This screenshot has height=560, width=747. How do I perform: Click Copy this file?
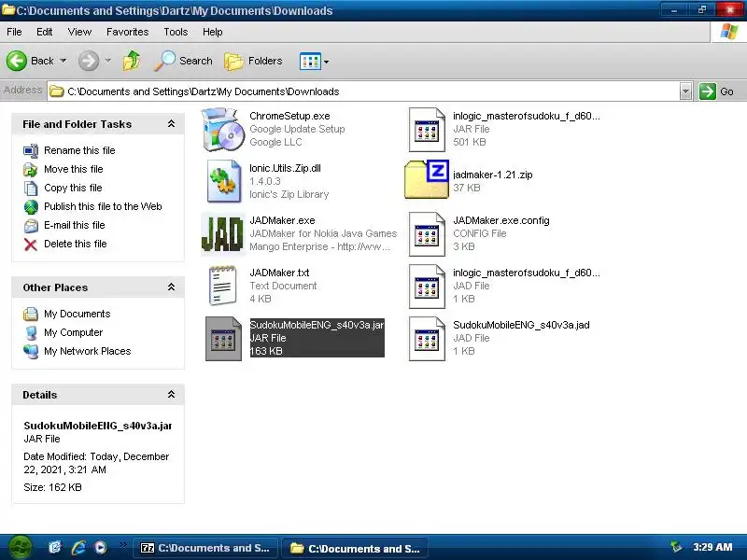[73, 188]
